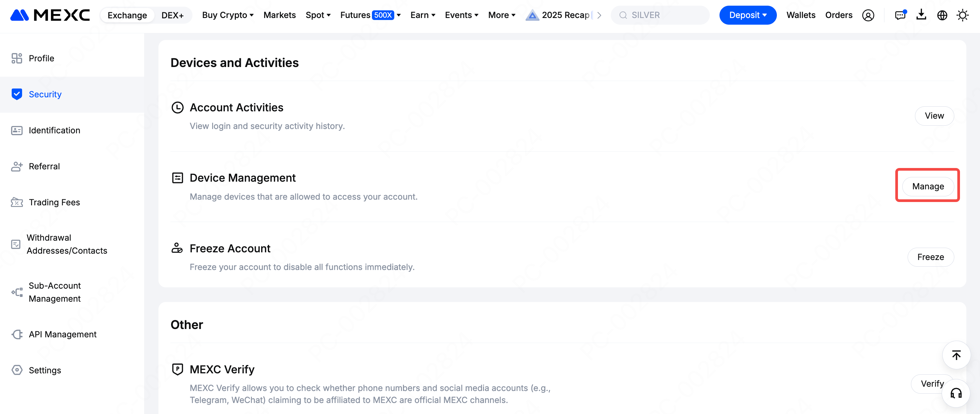Click the app download icon

921,15
